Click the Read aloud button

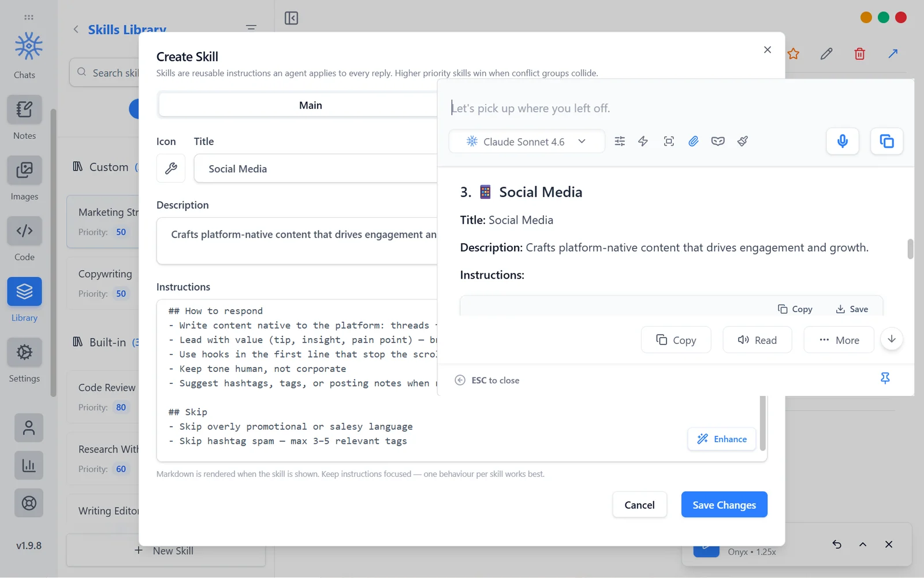pos(757,340)
